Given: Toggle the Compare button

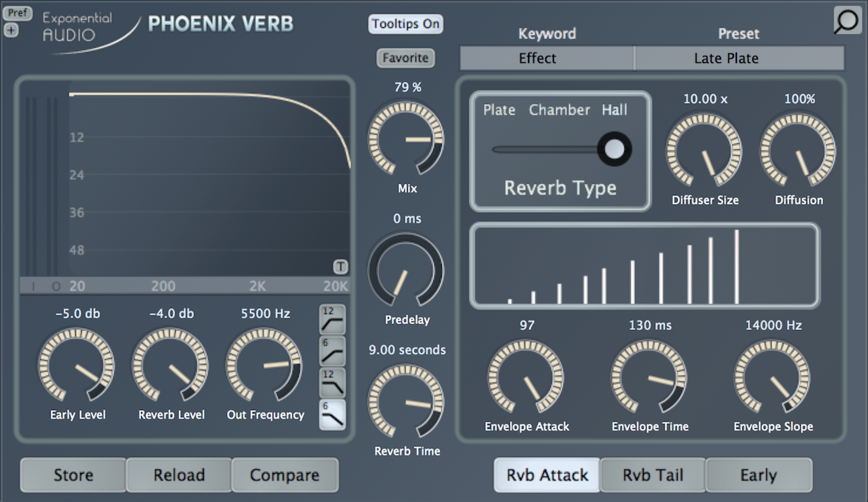Looking at the screenshot, I should [284, 475].
